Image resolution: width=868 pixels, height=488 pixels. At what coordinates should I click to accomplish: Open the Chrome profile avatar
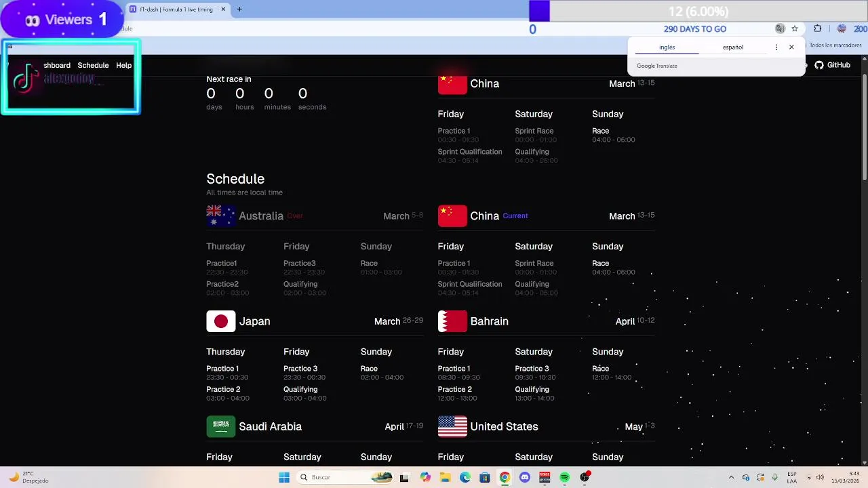click(x=842, y=28)
